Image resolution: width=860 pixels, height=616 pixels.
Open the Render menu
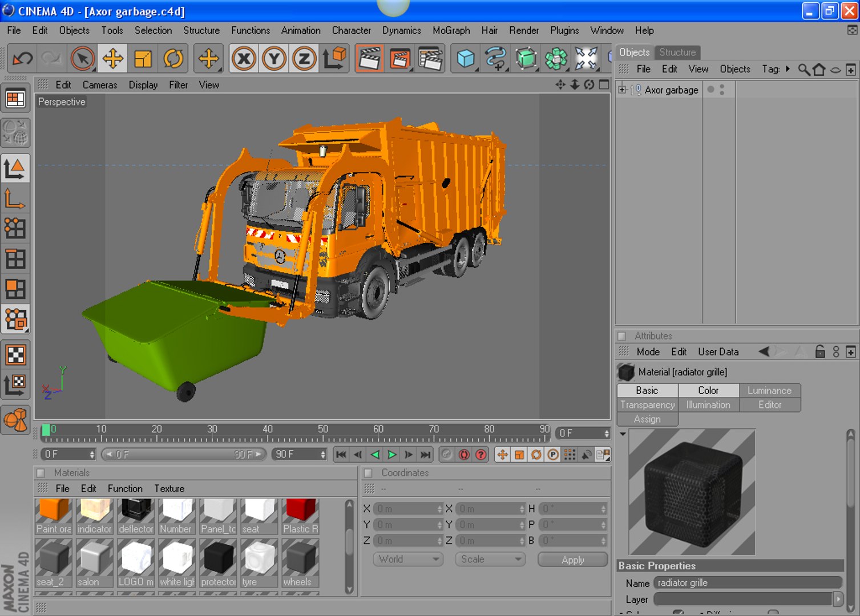point(524,30)
